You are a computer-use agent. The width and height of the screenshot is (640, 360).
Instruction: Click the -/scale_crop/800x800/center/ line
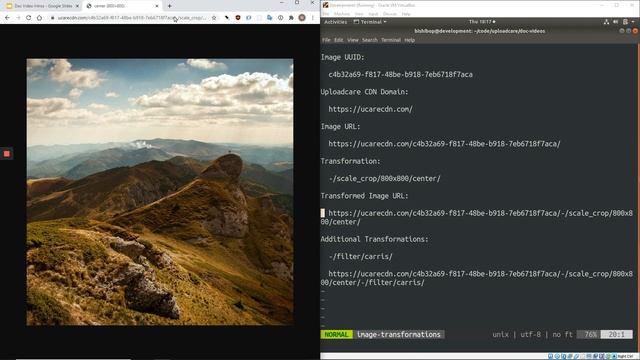pyautogui.click(x=384, y=179)
